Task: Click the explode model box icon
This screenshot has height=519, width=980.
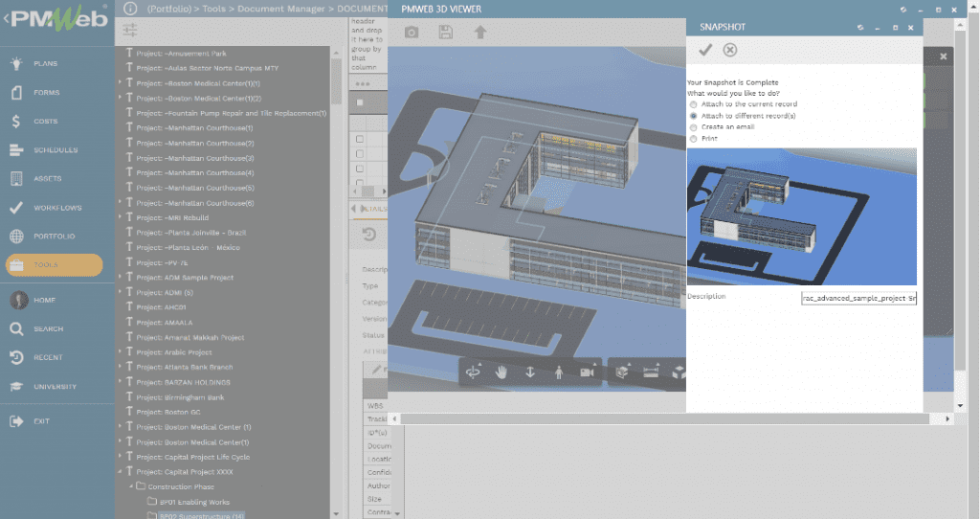Action: pos(679,372)
